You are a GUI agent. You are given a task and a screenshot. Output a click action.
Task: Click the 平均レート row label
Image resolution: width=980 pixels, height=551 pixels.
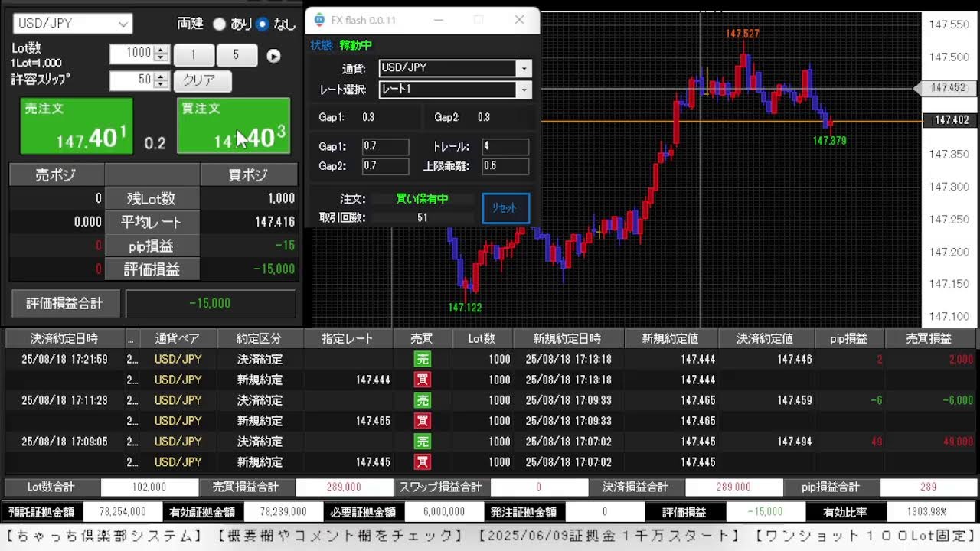pyautogui.click(x=152, y=222)
